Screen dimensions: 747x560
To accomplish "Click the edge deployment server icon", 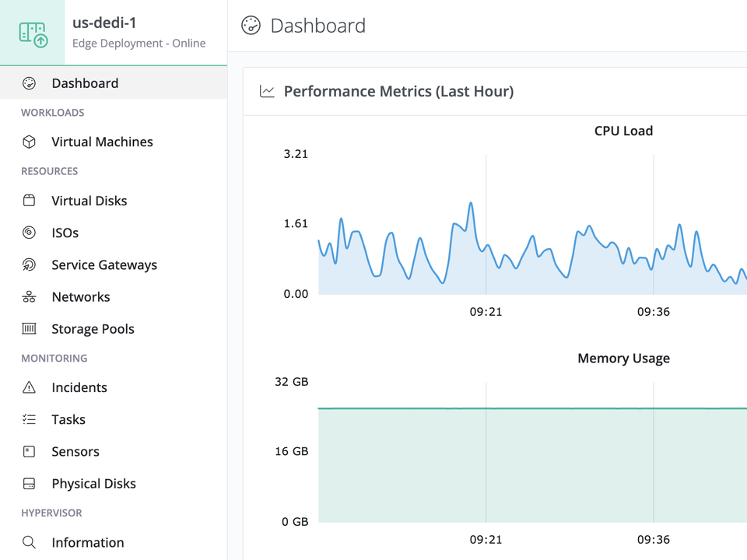I will click(33, 33).
